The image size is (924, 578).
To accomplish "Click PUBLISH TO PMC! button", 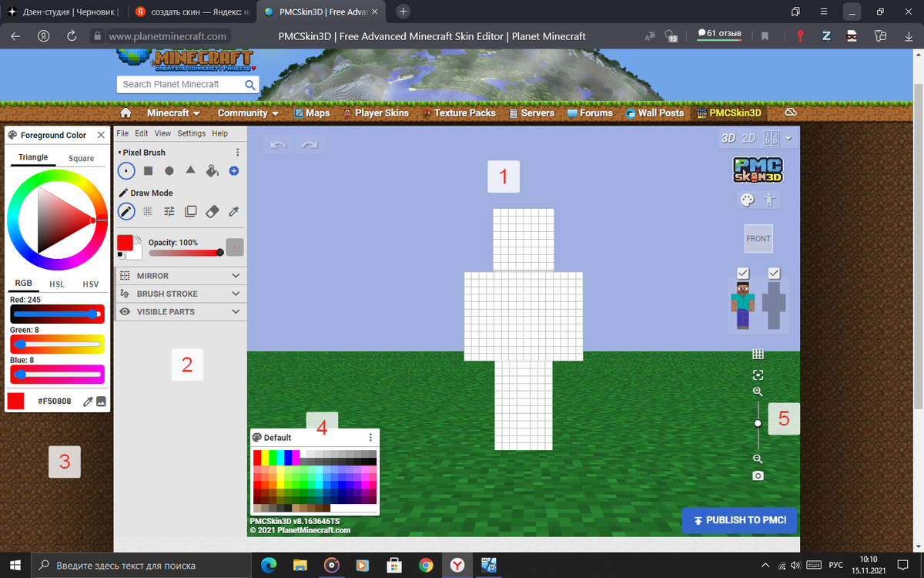I will pos(739,520).
